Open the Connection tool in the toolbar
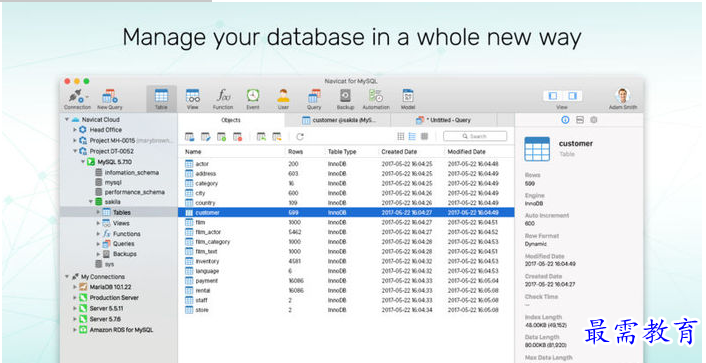706x363 pixels. click(x=77, y=99)
